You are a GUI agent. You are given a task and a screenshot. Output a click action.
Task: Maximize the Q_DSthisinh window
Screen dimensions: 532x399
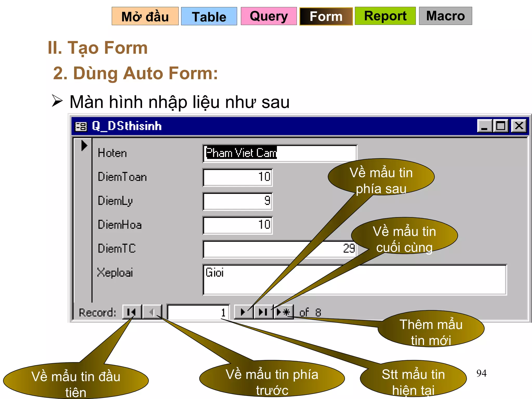click(500, 126)
